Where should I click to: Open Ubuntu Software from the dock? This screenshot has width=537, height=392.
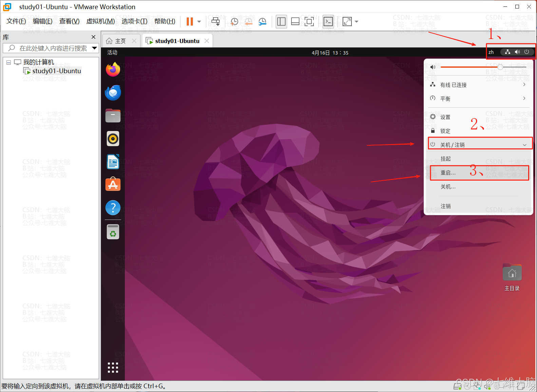click(113, 185)
